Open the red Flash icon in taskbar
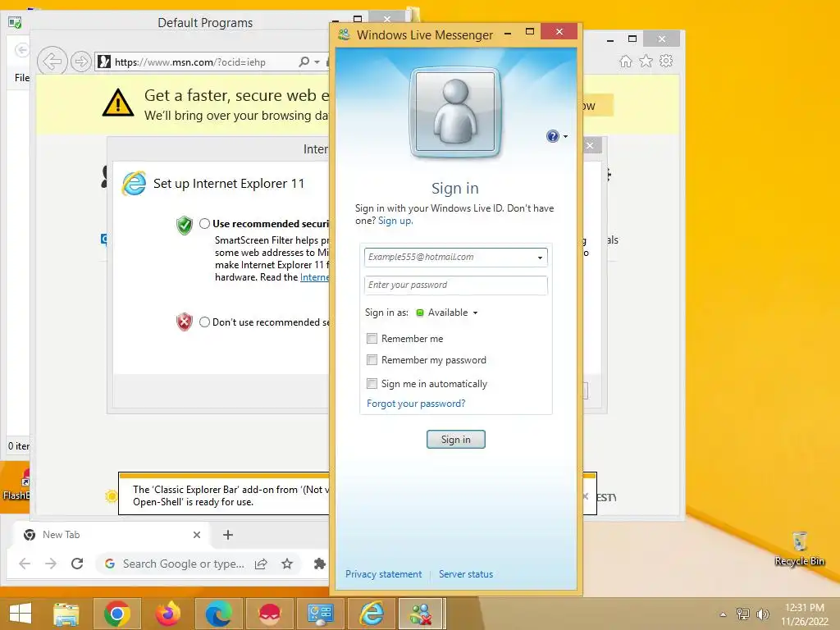The image size is (840, 630). [x=269, y=614]
